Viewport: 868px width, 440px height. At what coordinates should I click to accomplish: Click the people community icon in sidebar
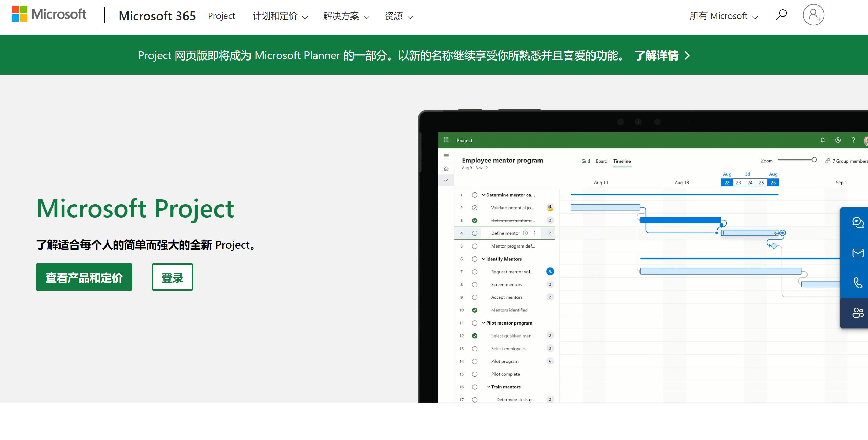coord(857,313)
